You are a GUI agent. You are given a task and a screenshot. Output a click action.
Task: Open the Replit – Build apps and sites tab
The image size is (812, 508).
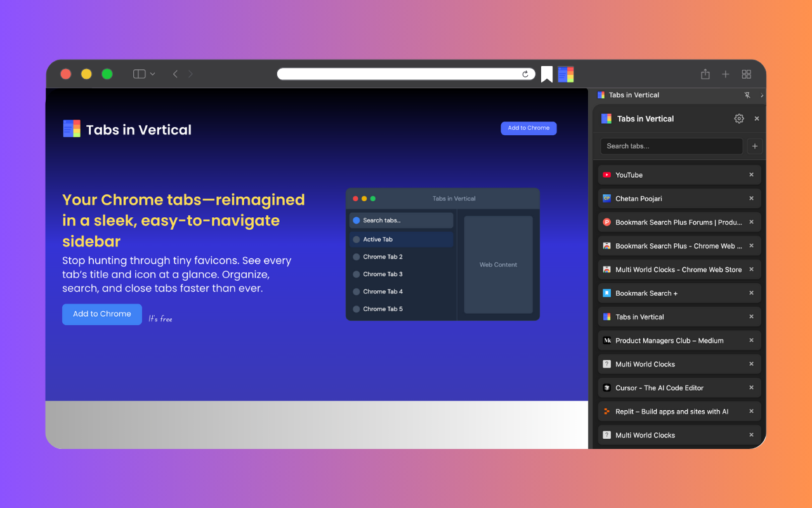(x=679, y=411)
